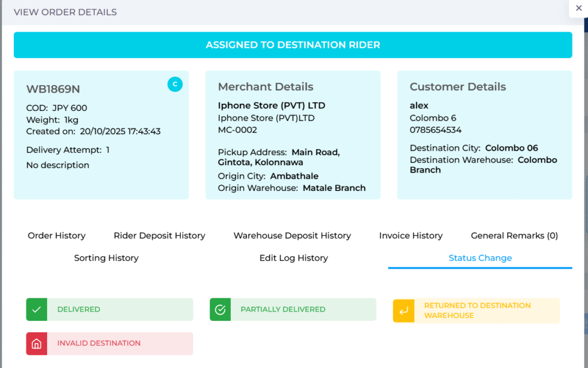Open the Order History tab
Viewport: 588px width, 368px height.
tap(56, 236)
